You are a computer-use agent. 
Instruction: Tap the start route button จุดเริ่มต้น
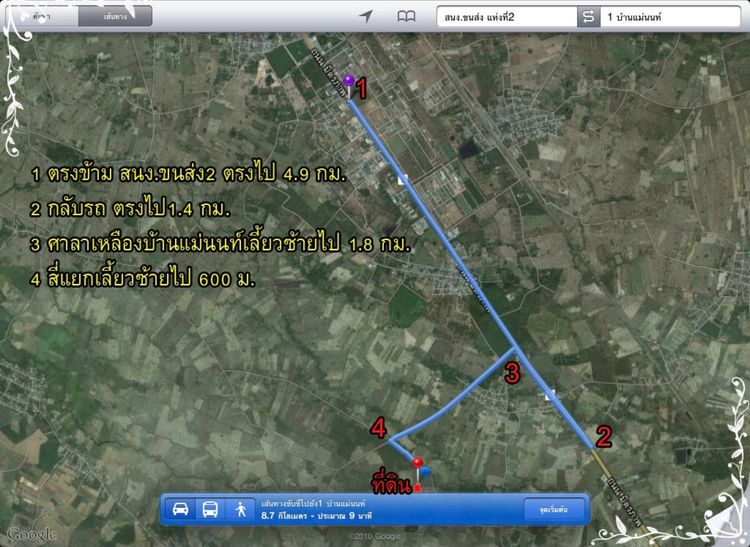pos(554,509)
